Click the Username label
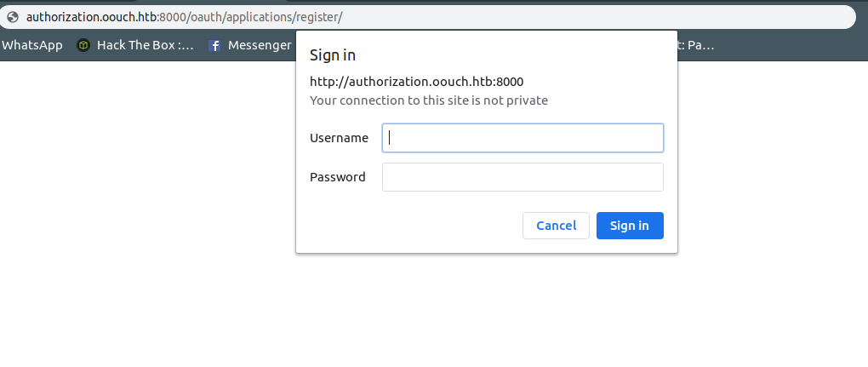This screenshot has height=367, width=868. tap(339, 138)
